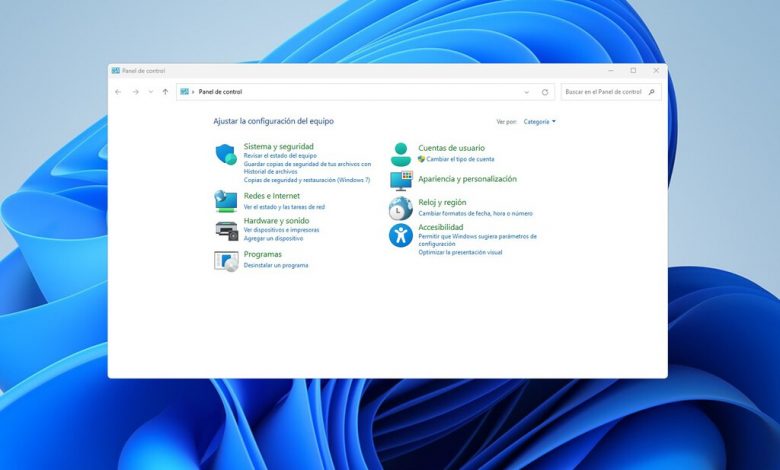Click Optimizar la presentación visual
The image size is (780, 470).
pyautogui.click(x=460, y=253)
